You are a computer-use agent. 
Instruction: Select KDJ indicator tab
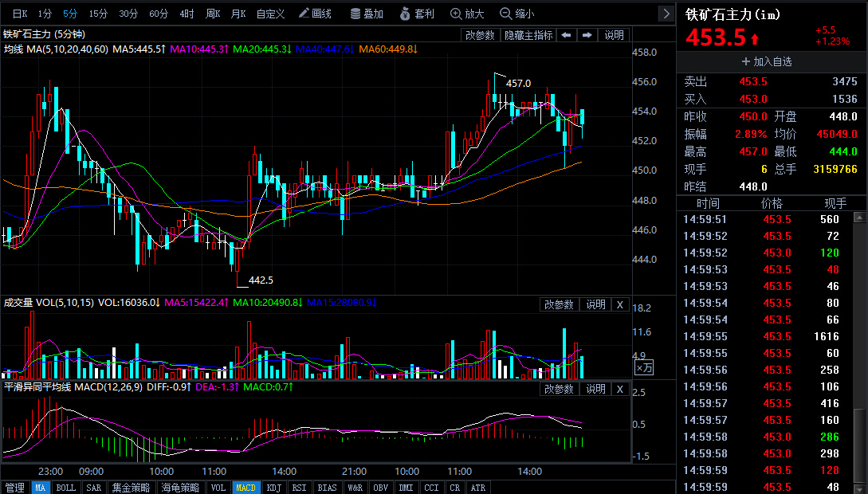coord(274,488)
